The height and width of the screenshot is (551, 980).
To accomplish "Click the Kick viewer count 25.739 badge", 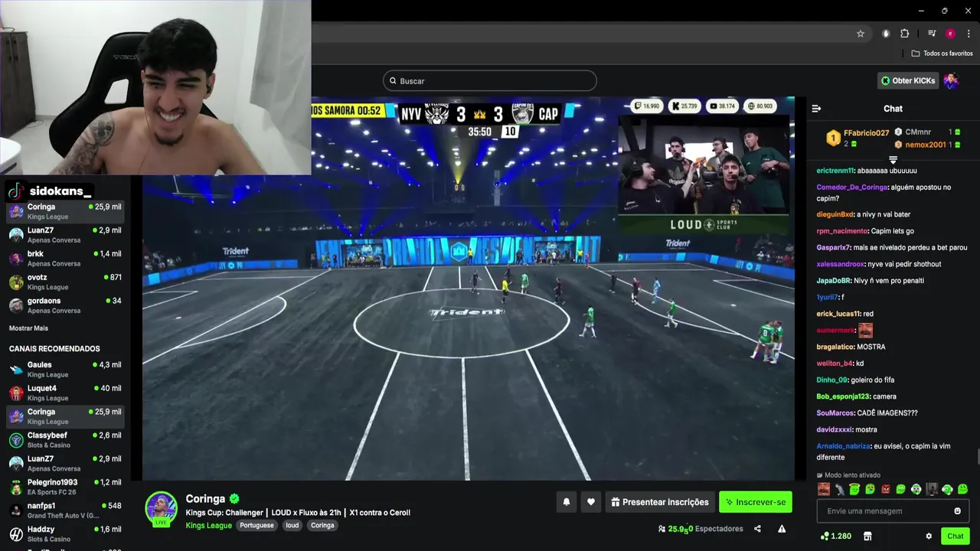I will coord(684,106).
